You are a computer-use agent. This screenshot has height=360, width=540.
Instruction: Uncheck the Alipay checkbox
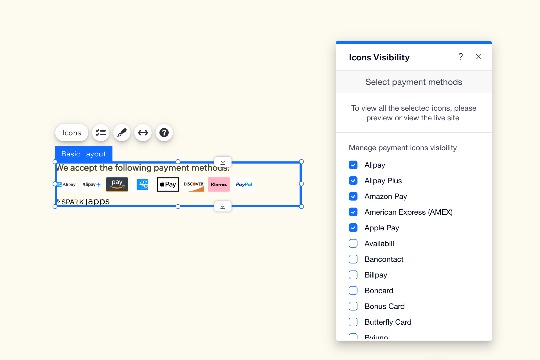pos(353,165)
